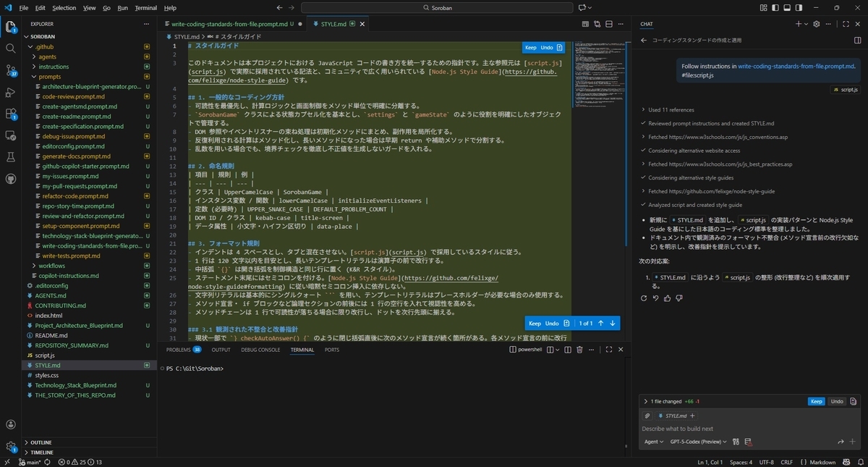
Task: Switch to write-coding-standards-from-file.prompt.md editor tab
Action: [x=233, y=24]
